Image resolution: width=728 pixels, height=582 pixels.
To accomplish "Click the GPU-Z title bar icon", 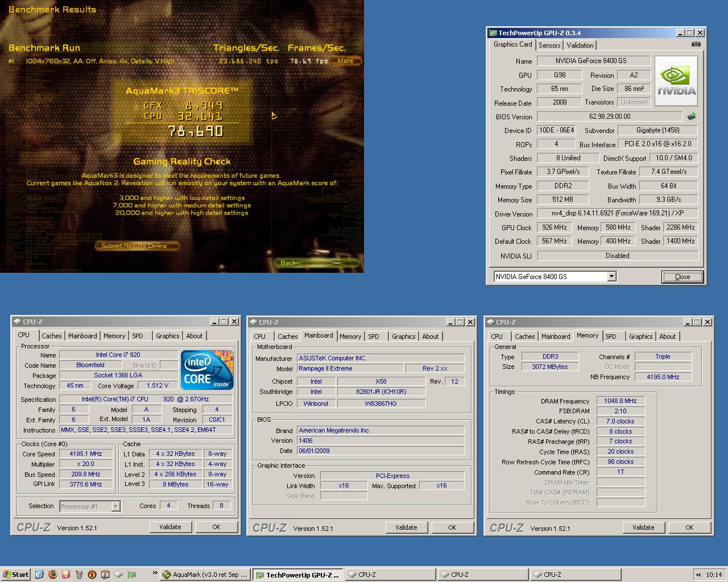I will (x=494, y=33).
